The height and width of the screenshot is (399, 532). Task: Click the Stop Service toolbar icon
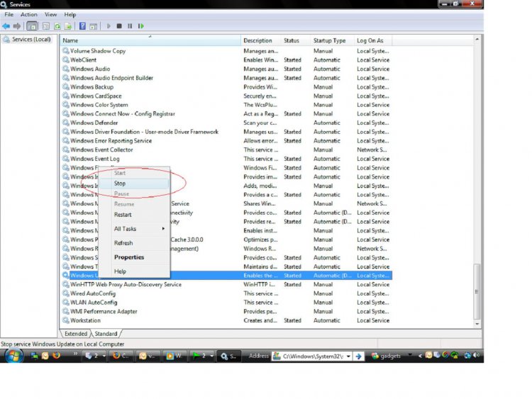click(x=119, y=26)
